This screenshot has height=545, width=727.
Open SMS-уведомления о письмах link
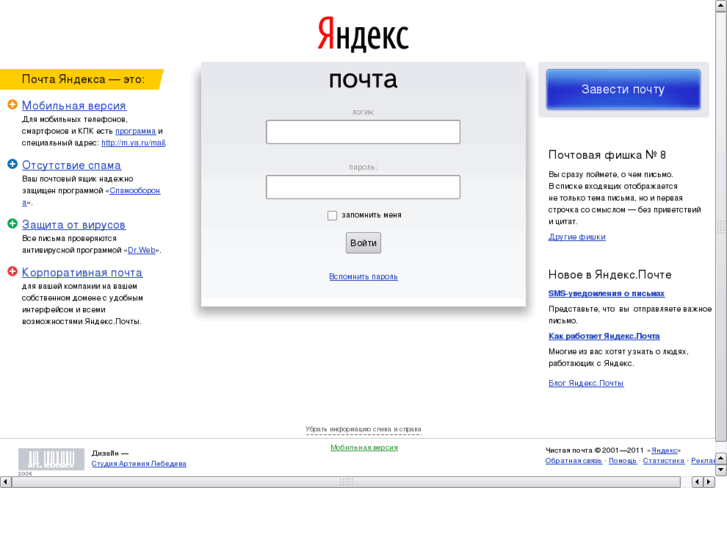(606, 294)
